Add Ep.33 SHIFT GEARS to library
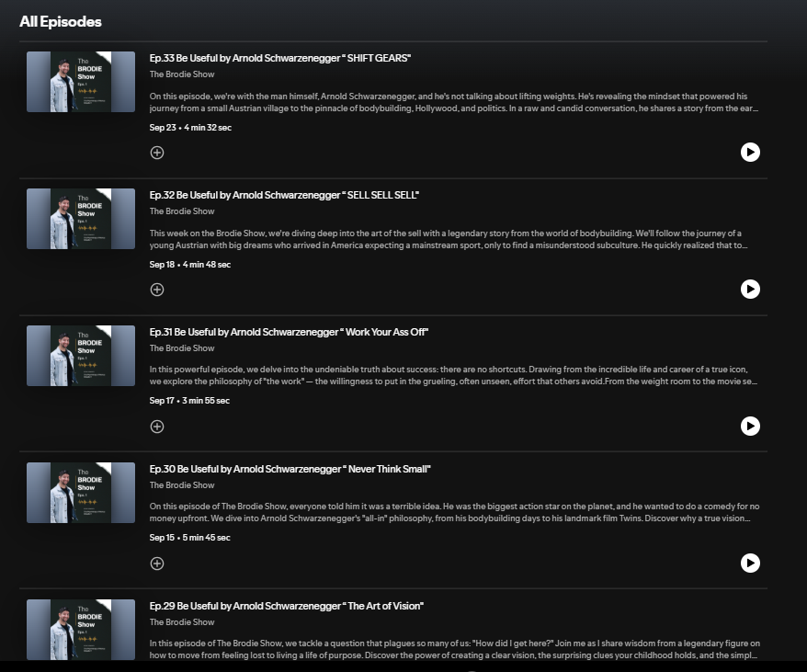This screenshot has height=672, width=807. point(157,153)
